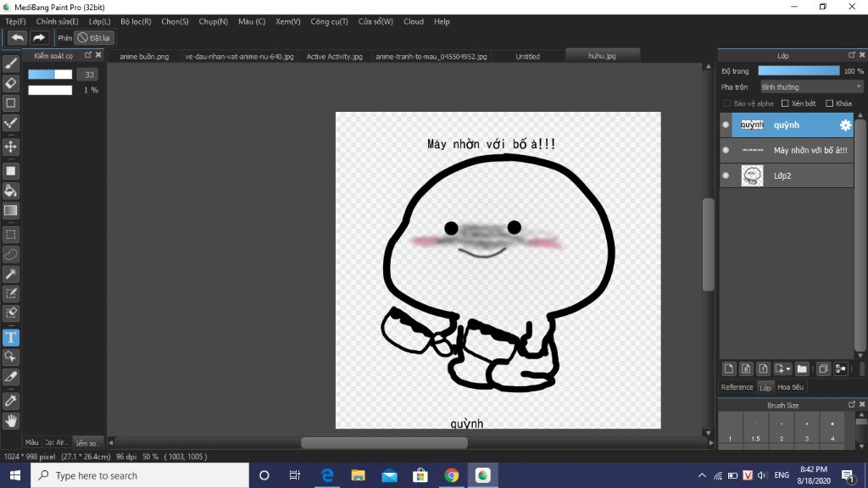This screenshot has height=488, width=868.
Task: Select brush size 4 preset
Action: pyautogui.click(x=832, y=430)
